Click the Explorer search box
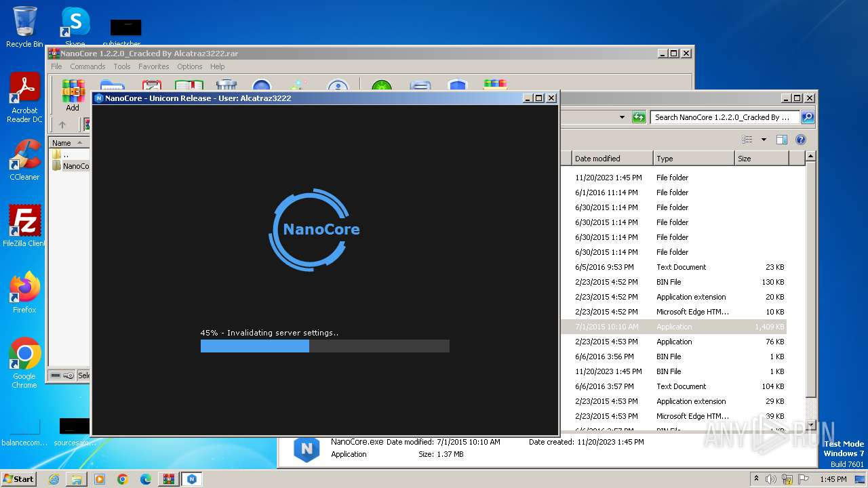 (x=725, y=117)
